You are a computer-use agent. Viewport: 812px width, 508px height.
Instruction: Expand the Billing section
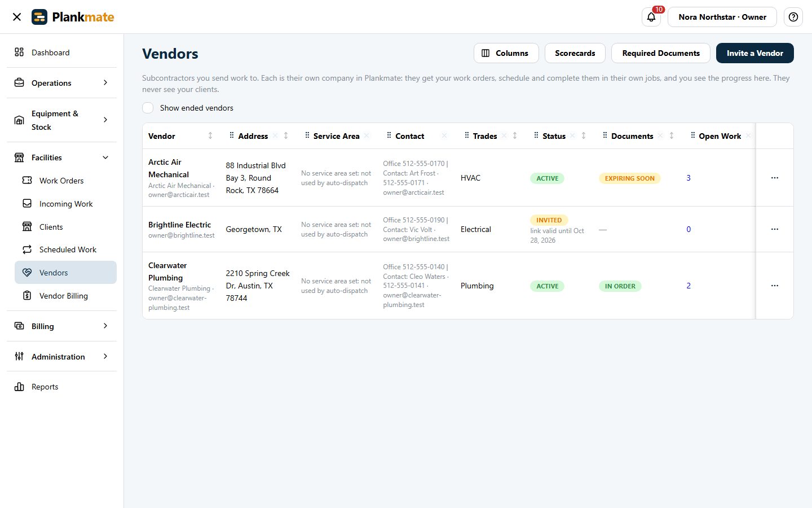pos(62,326)
